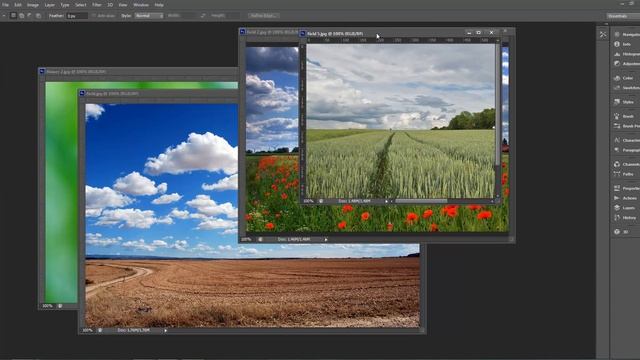The width and height of the screenshot is (640, 360).
Task: Open the Marquee tool preset picker
Action: tap(4, 16)
